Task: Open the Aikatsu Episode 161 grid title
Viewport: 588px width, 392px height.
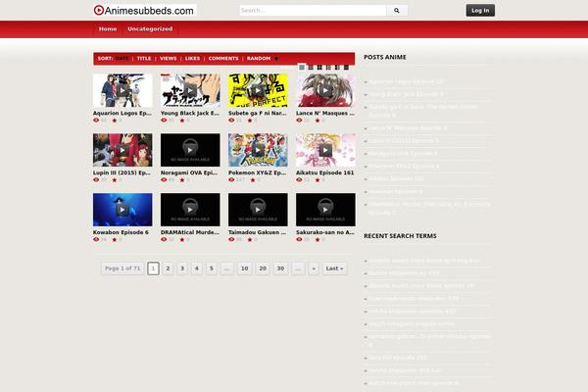Action: [324, 172]
